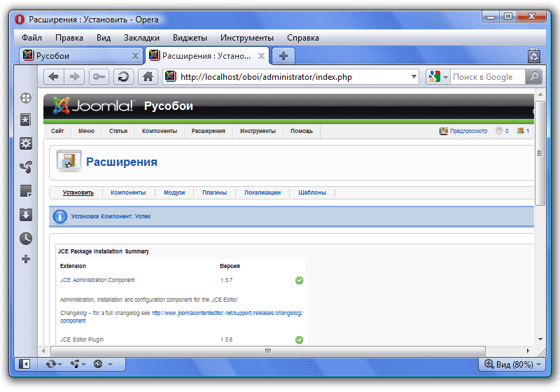Click the Wand password key button
The height and width of the screenshot is (392, 560).
click(99, 77)
